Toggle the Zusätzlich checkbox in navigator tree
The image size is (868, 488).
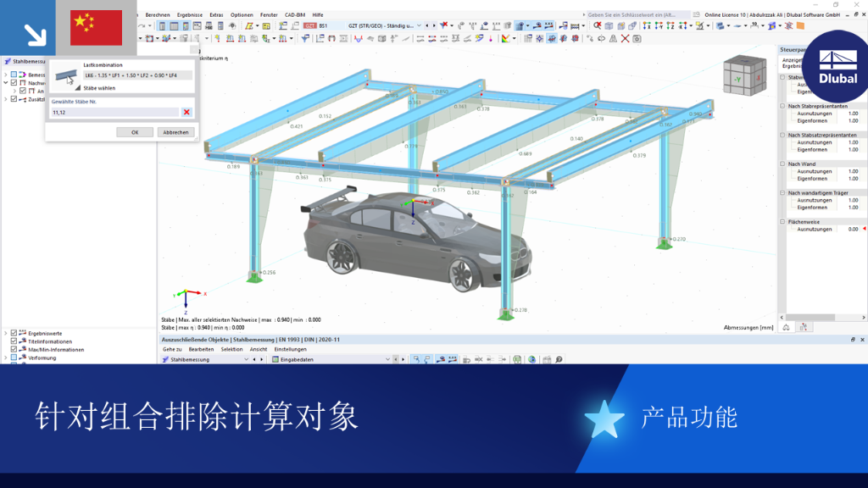tap(14, 99)
